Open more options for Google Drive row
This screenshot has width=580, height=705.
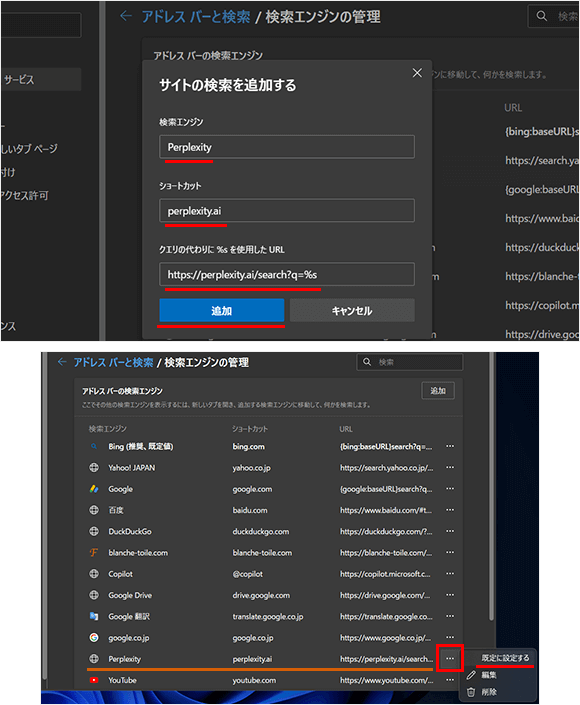point(450,595)
